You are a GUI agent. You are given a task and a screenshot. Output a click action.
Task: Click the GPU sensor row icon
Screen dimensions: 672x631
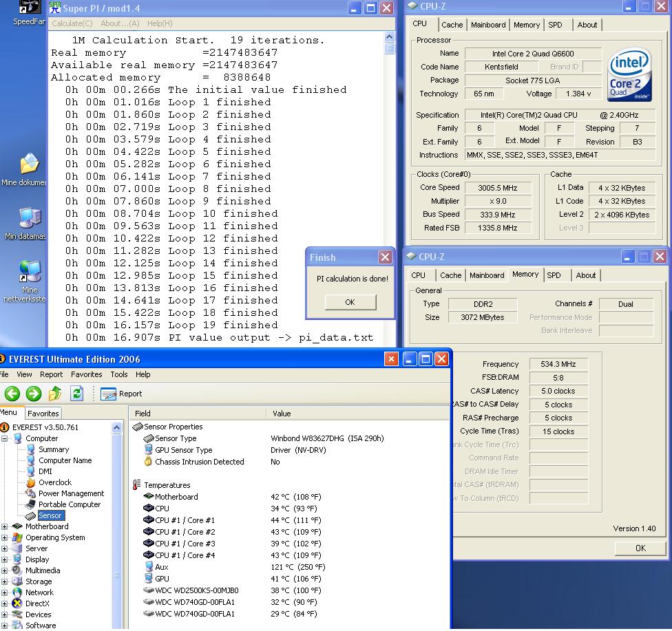click(148, 578)
